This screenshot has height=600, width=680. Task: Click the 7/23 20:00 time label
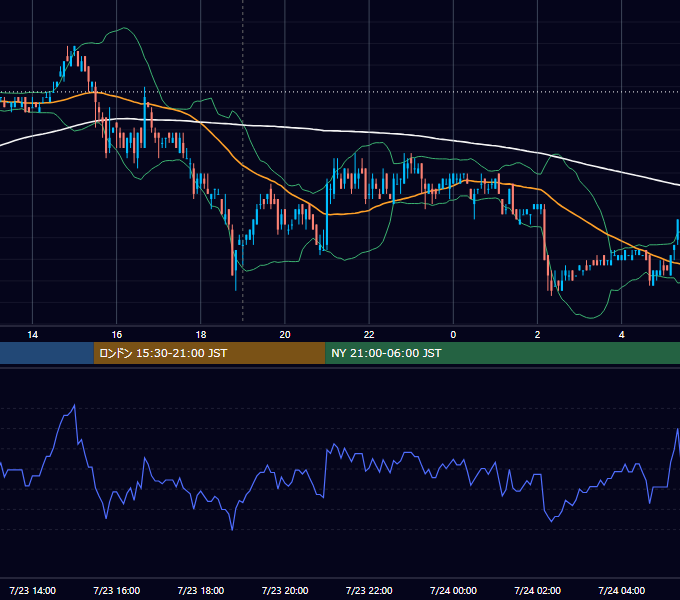pos(285,590)
